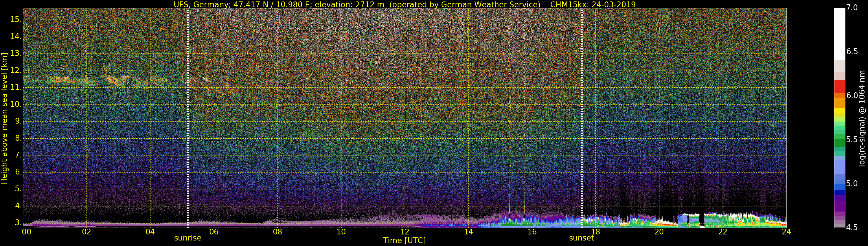The image size is (868, 246).
Task: Click the x-axis tick label '08'
Action: coord(277,232)
